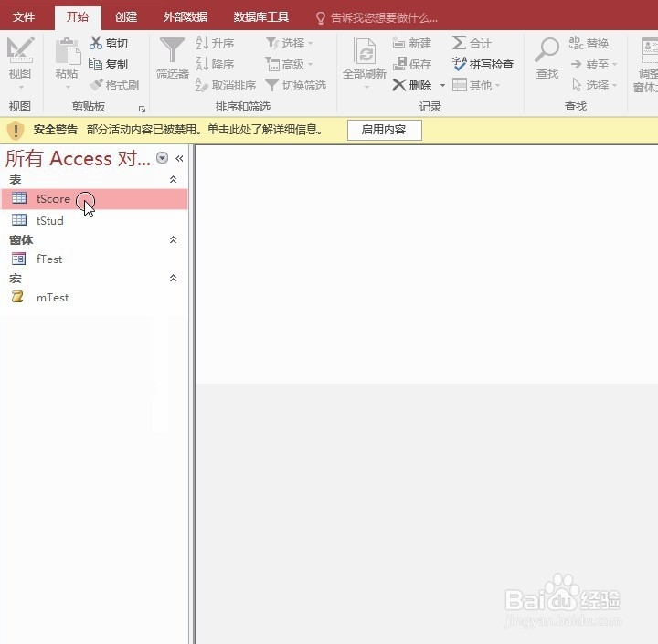Toggle filter with 切换筛选

click(x=296, y=86)
